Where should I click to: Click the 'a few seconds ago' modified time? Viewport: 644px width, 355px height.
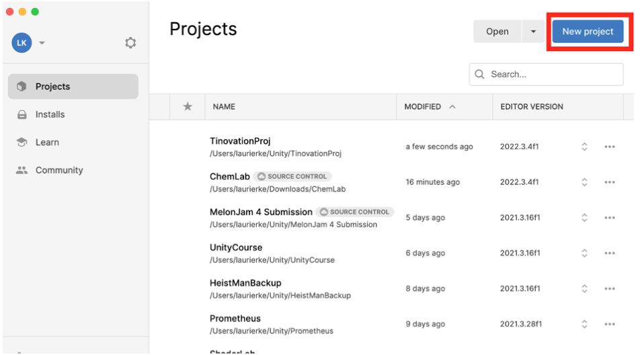[x=439, y=147]
